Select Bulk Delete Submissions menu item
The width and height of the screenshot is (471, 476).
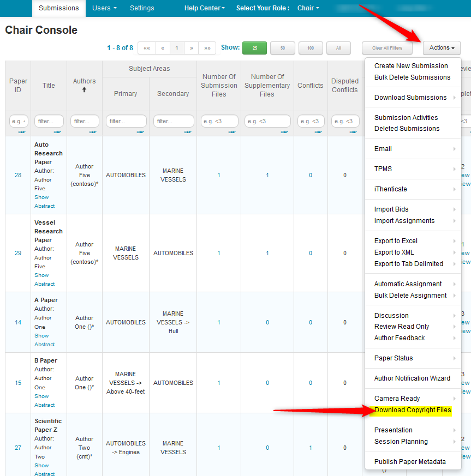click(412, 77)
